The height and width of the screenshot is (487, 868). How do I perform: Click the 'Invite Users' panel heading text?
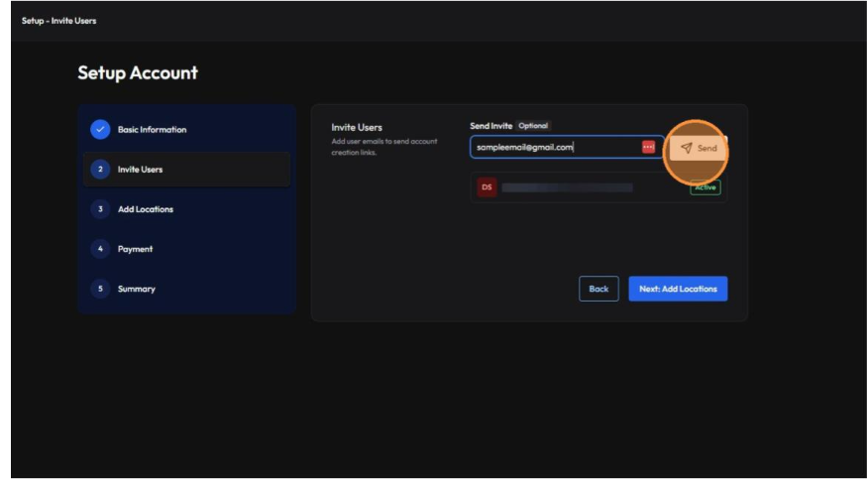[357, 127]
